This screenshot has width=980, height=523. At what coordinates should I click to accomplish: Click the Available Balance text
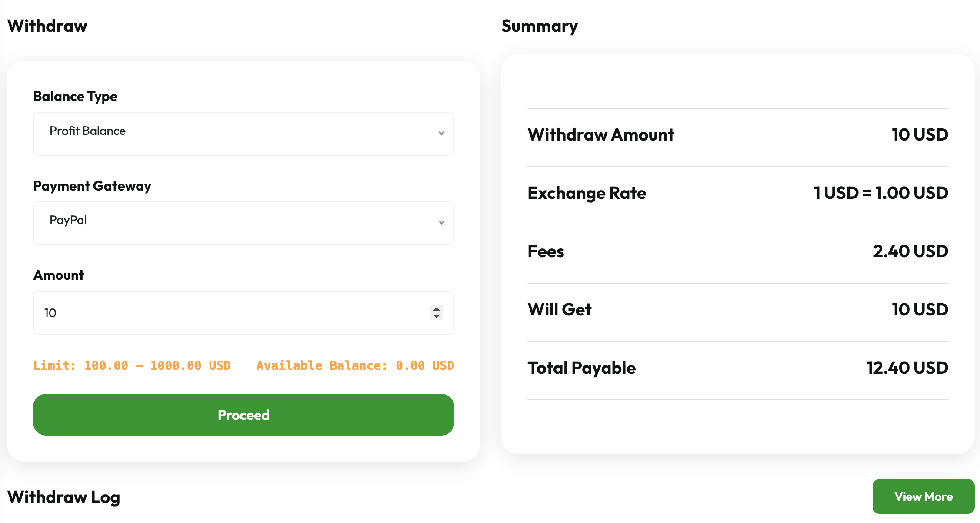[x=355, y=365]
